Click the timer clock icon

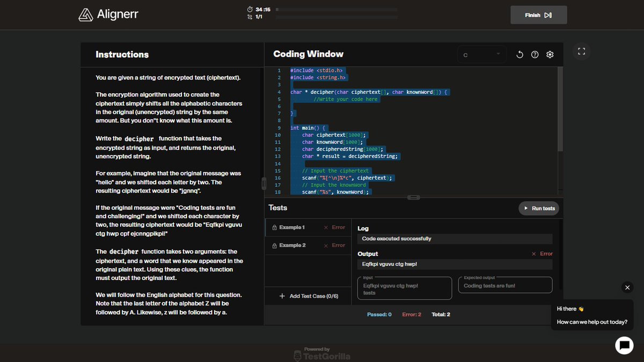point(250,10)
